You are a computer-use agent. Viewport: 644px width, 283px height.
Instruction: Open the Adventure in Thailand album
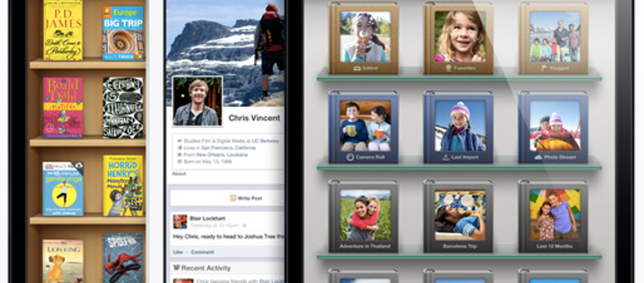pyautogui.click(x=364, y=216)
